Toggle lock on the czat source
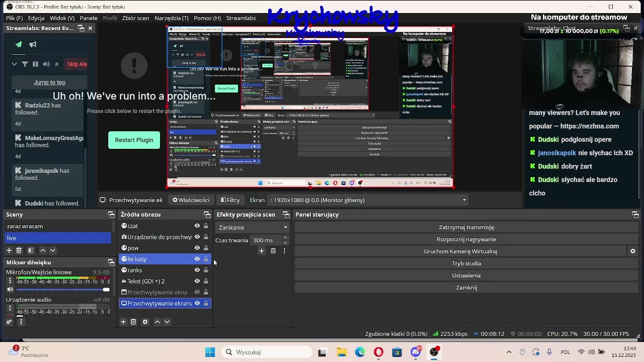 point(206,226)
